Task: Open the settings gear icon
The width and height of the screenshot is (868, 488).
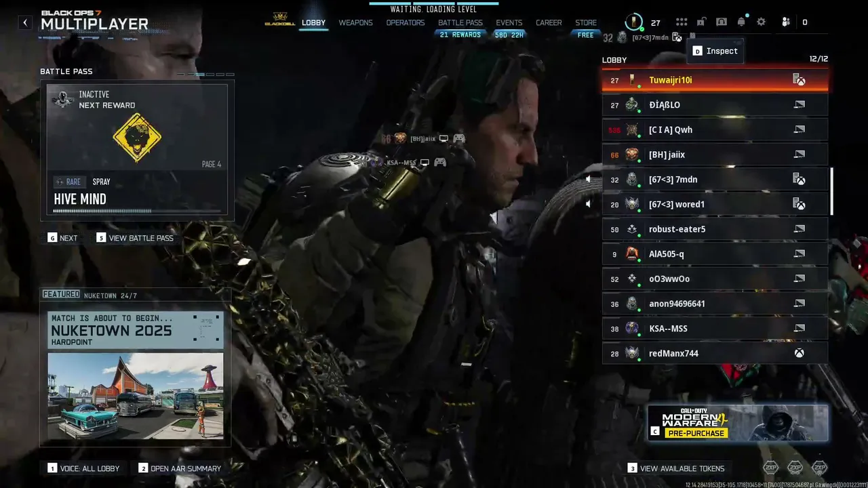Action: click(x=762, y=22)
